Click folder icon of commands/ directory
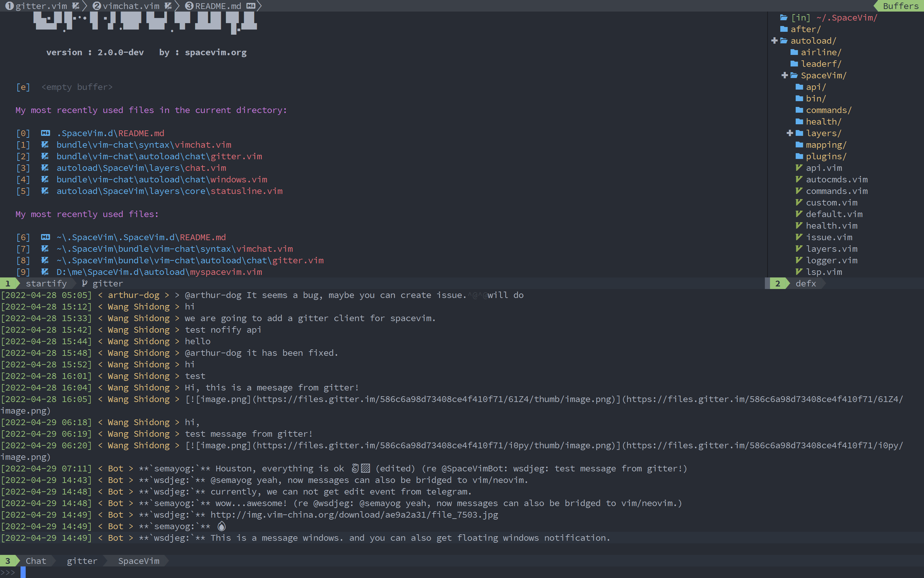The image size is (924, 578). click(x=800, y=110)
